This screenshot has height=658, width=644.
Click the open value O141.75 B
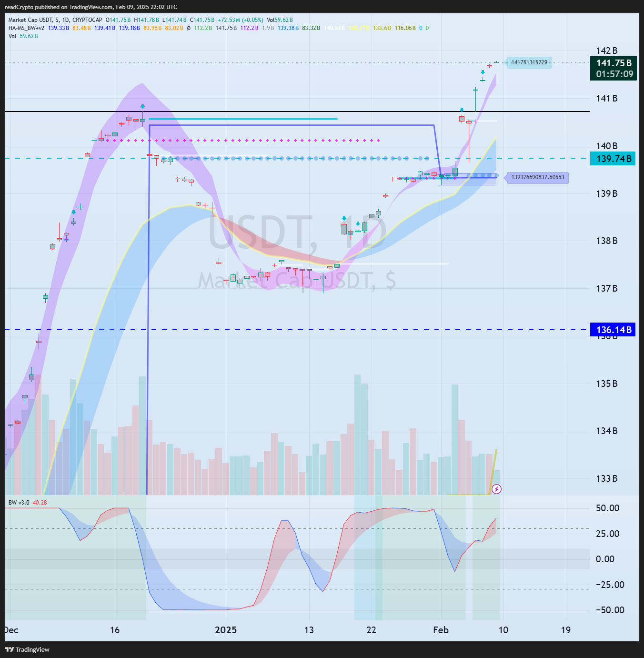point(118,20)
